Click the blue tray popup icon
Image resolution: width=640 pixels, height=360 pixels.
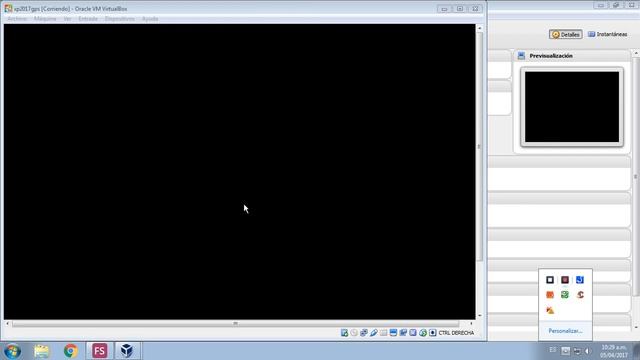click(580, 280)
